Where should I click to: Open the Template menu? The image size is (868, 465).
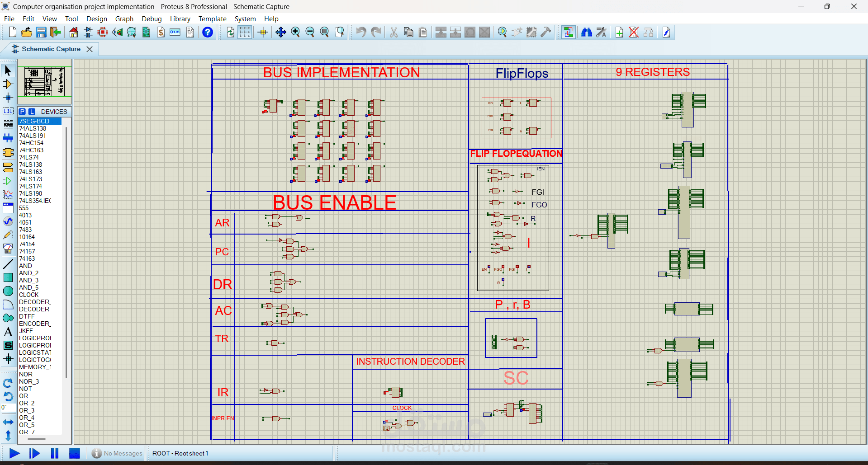[212, 19]
